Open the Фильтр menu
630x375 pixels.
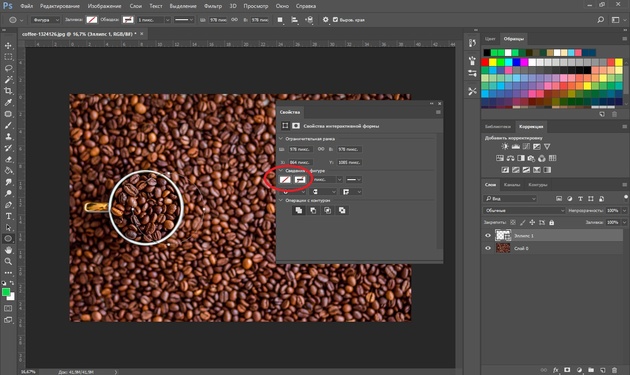click(x=213, y=6)
